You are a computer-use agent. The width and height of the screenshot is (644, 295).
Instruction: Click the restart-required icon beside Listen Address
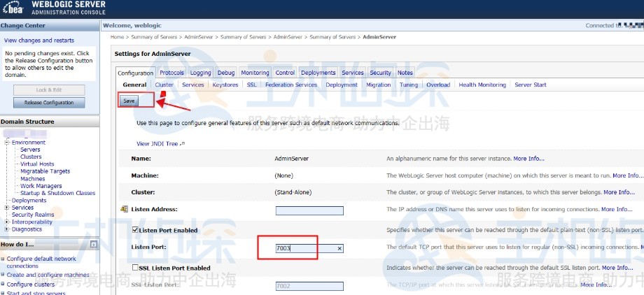click(124, 209)
